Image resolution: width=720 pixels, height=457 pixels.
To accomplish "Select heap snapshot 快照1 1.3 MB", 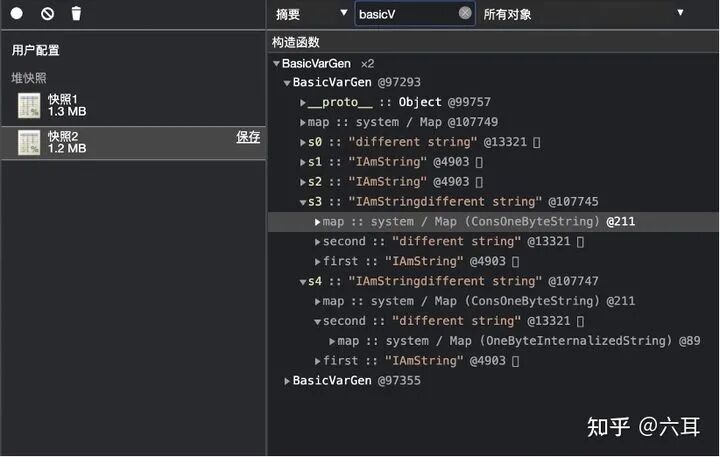I will pos(133,106).
